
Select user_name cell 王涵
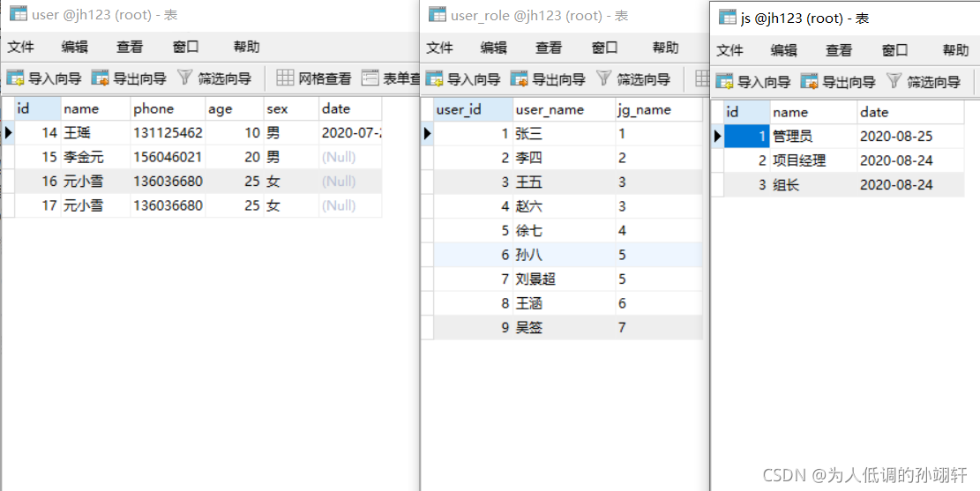pyautogui.click(x=565, y=303)
